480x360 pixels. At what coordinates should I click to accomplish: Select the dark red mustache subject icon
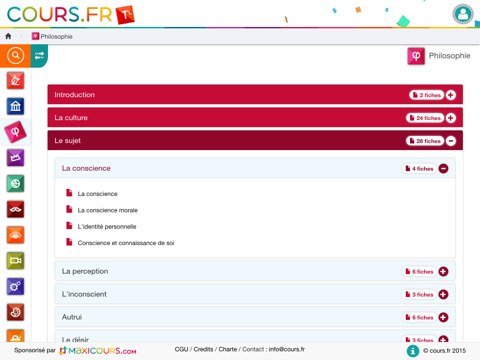pos(15,209)
